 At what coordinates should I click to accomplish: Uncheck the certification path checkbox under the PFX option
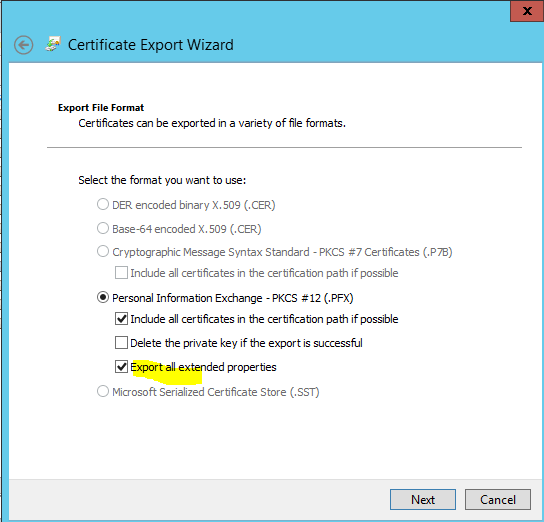[121, 318]
